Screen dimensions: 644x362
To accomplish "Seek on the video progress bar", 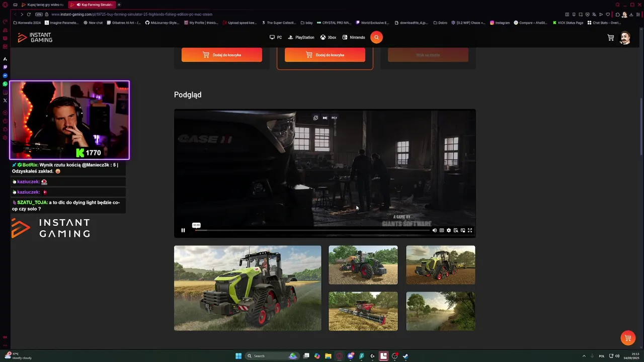I will [x=312, y=230].
